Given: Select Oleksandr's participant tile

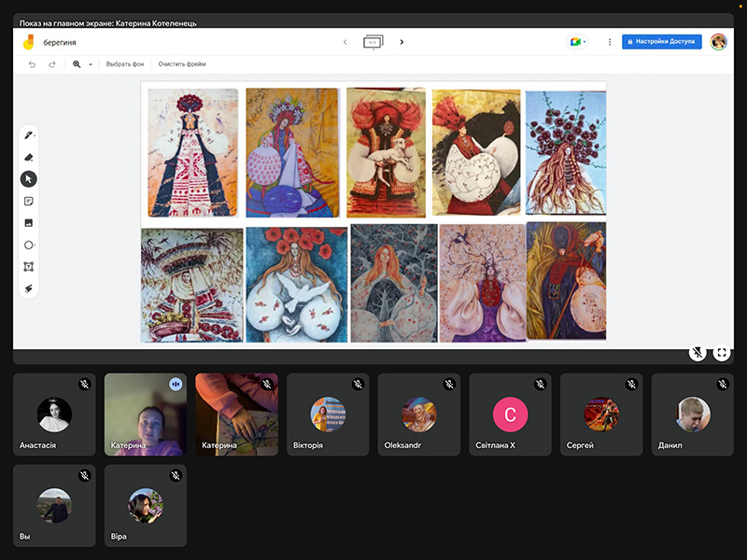Looking at the screenshot, I should point(418,414).
